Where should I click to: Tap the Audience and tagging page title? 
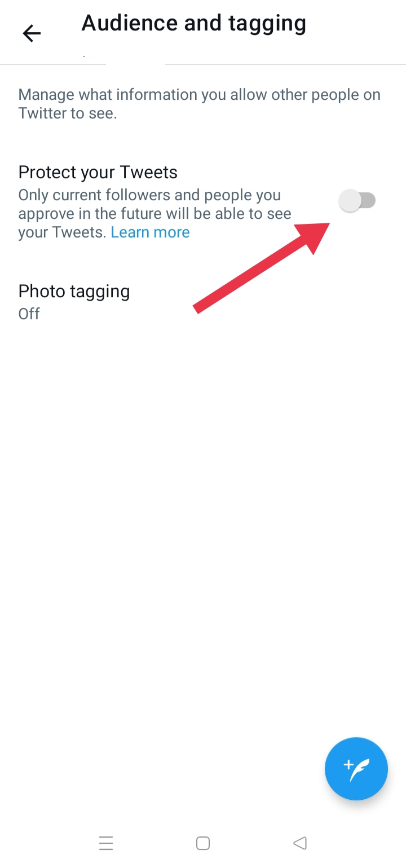(x=193, y=24)
